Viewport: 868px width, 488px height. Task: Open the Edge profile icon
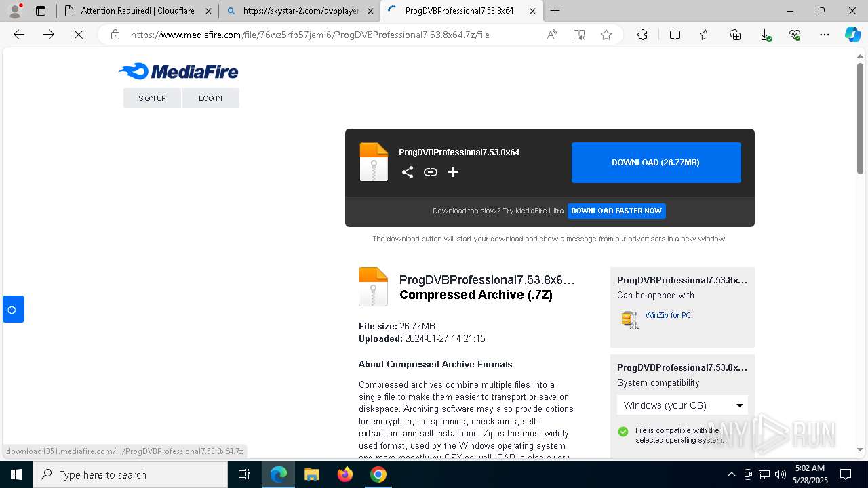(x=14, y=11)
